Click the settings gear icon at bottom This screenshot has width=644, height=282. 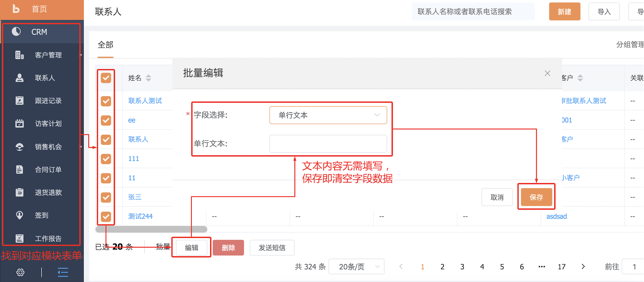pyautogui.click(x=20, y=272)
